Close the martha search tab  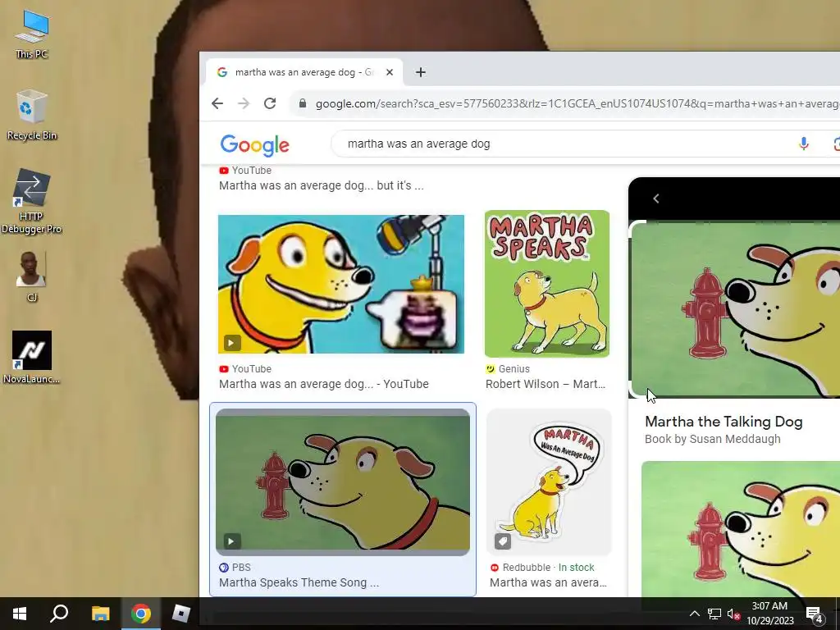390,72
